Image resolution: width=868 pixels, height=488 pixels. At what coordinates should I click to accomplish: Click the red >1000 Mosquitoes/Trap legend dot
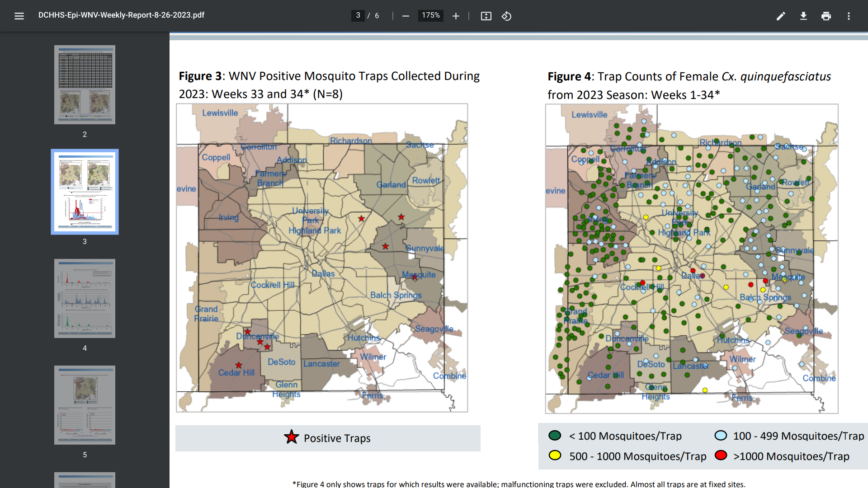coord(721,455)
